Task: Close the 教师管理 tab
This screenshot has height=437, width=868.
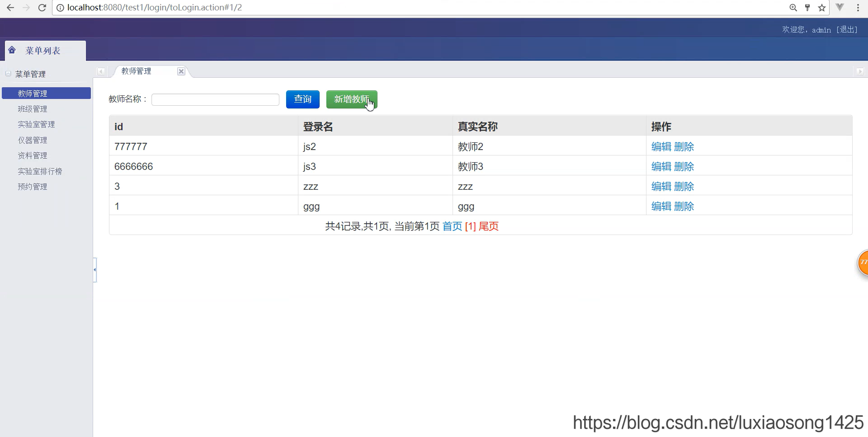Action: point(181,71)
